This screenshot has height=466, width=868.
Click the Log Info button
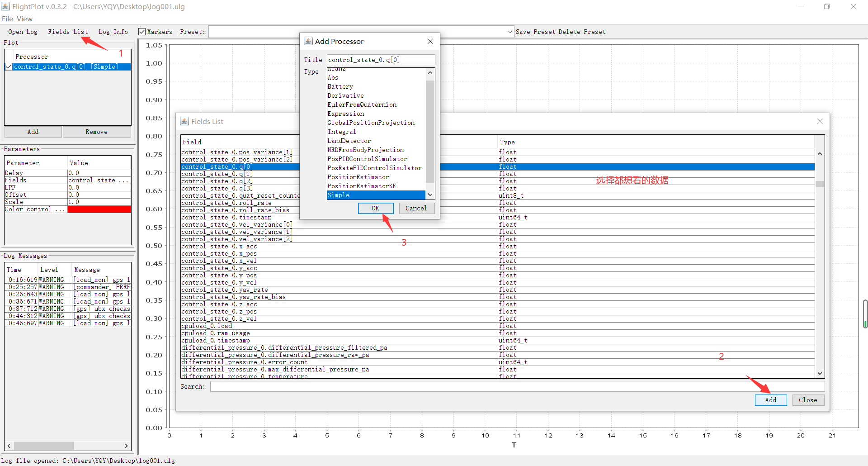point(113,32)
